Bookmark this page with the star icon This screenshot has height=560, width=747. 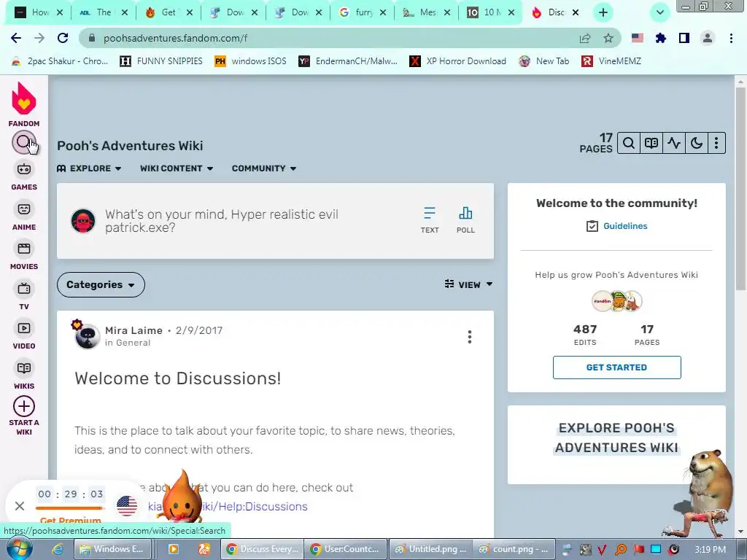point(608,38)
